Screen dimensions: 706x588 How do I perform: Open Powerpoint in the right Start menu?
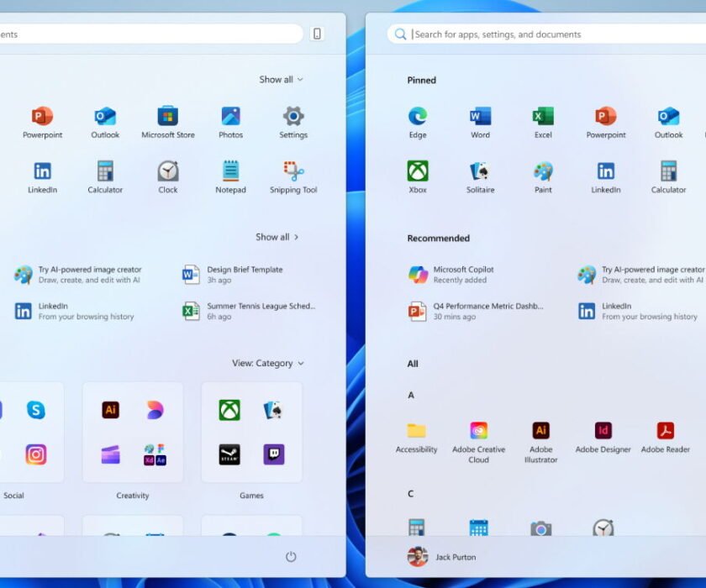point(606,122)
